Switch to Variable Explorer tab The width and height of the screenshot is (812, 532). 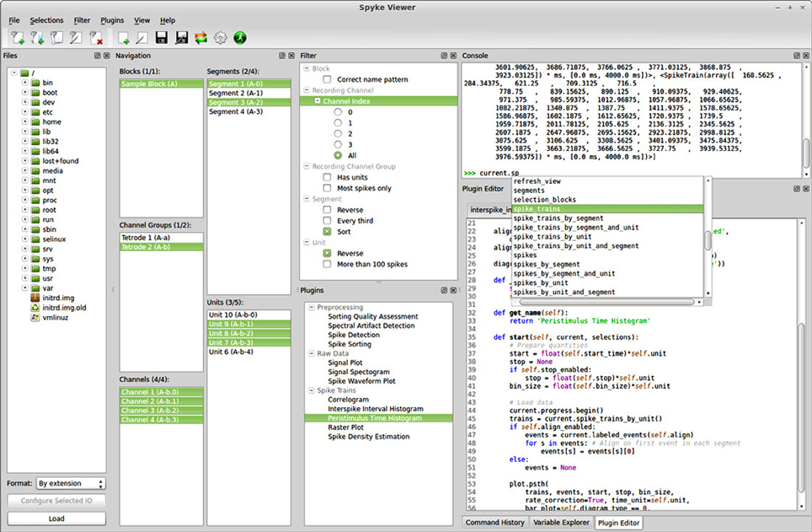point(561,523)
